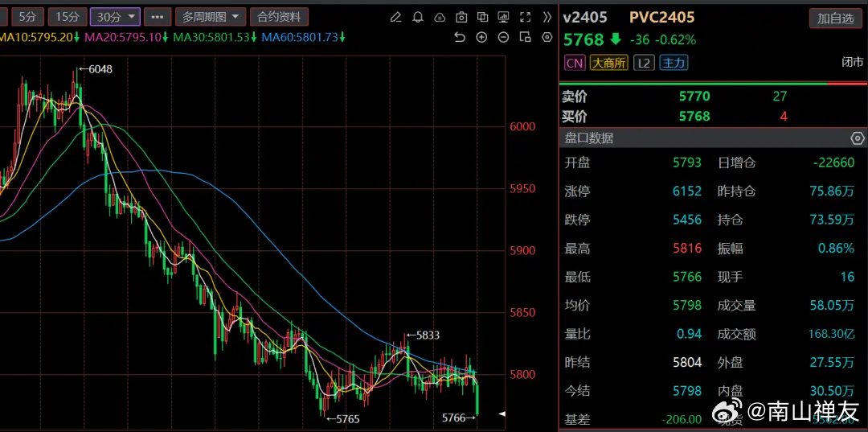Click the CN market tag
The width and height of the screenshot is (868, 432).
[575, 63]
